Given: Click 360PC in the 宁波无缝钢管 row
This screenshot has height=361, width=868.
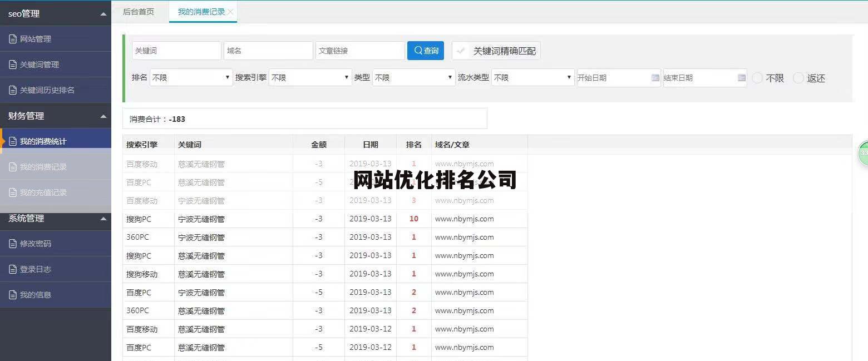Looking at the screenshot, I should [138, 238].
